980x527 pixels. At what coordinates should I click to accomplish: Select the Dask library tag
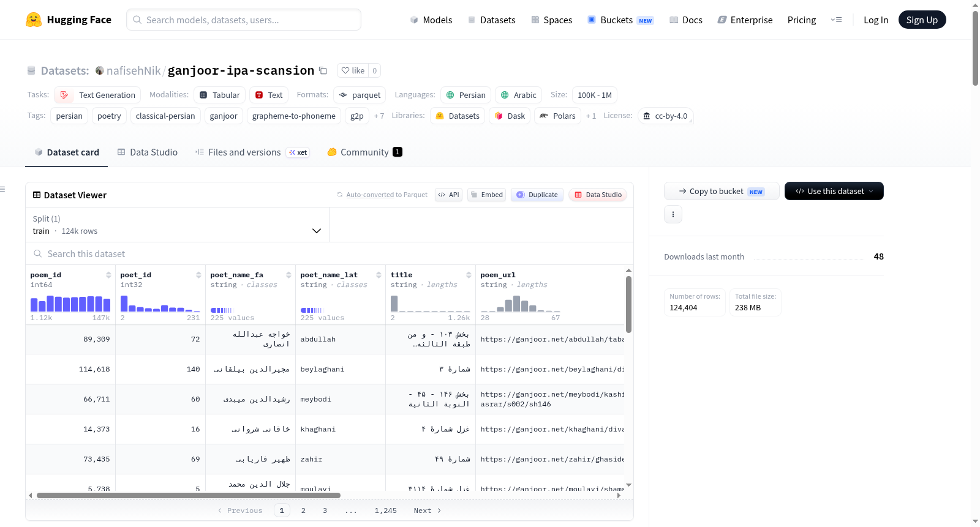pos(510,116)
